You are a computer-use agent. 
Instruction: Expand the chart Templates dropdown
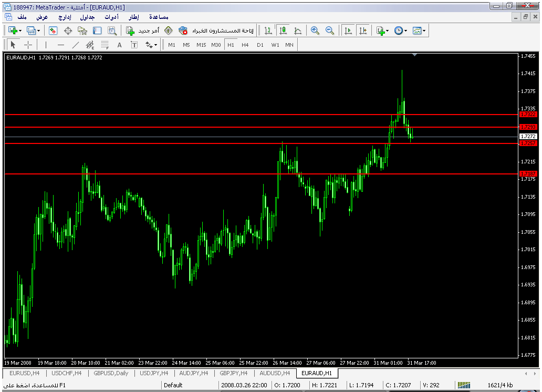[x=424, y=30]
